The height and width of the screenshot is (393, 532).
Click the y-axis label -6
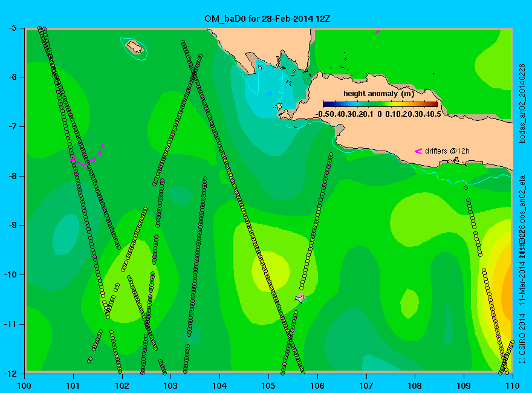click(x=12, y=77)
